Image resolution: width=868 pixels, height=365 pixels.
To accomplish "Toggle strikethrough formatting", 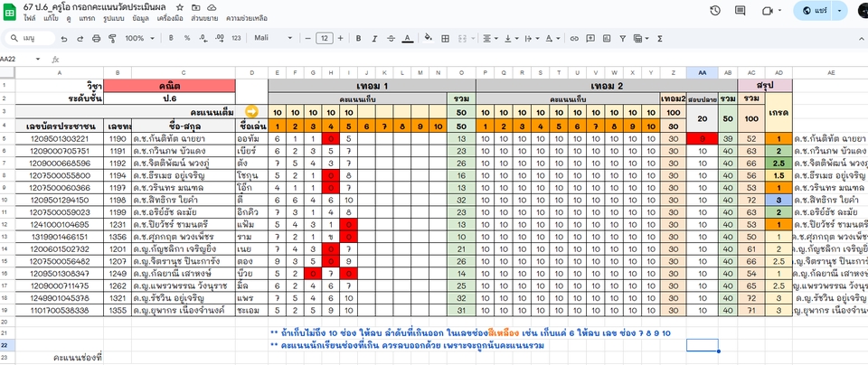I will pos(392,38).
